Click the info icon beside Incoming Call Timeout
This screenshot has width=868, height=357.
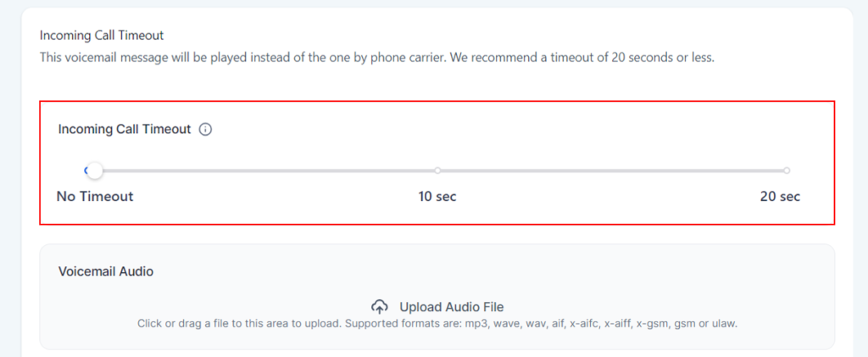pos(205,130)
